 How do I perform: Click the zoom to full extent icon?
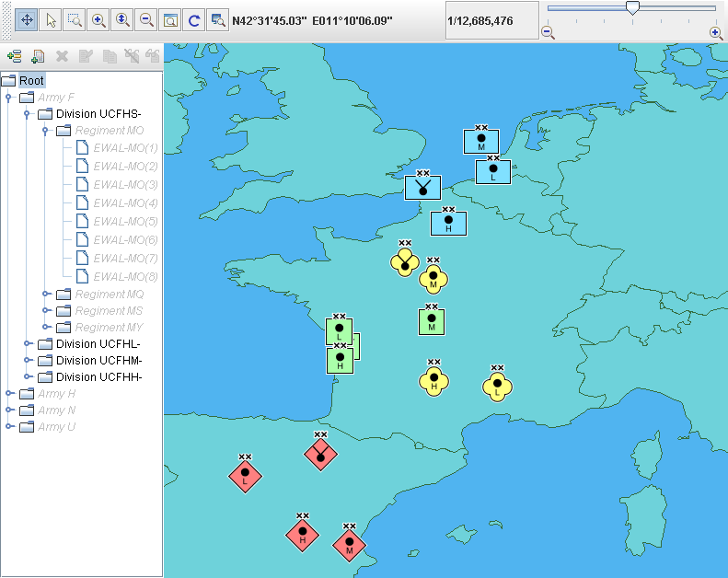click(170, 19)
